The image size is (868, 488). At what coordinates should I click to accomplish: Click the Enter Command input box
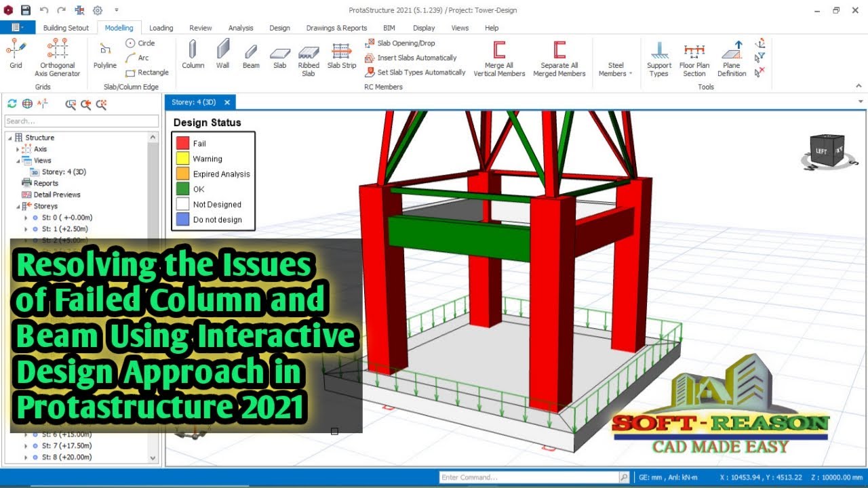[x=529, y=477]
